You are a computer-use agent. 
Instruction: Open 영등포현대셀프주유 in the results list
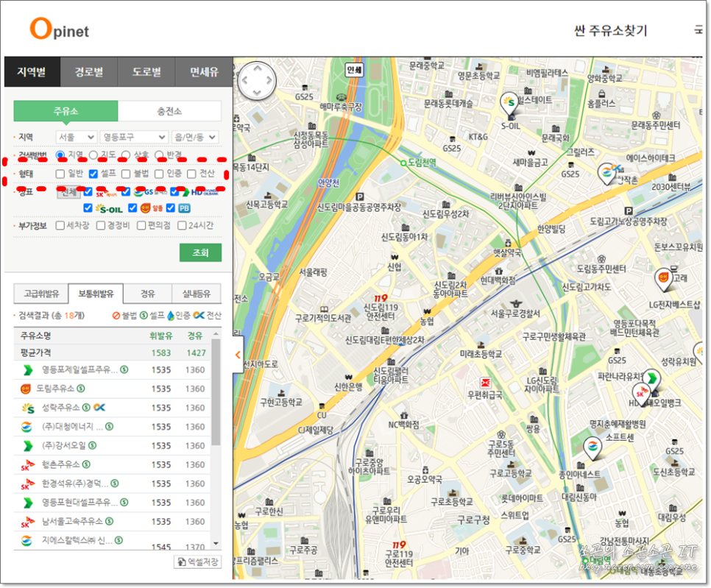point(80,503)
